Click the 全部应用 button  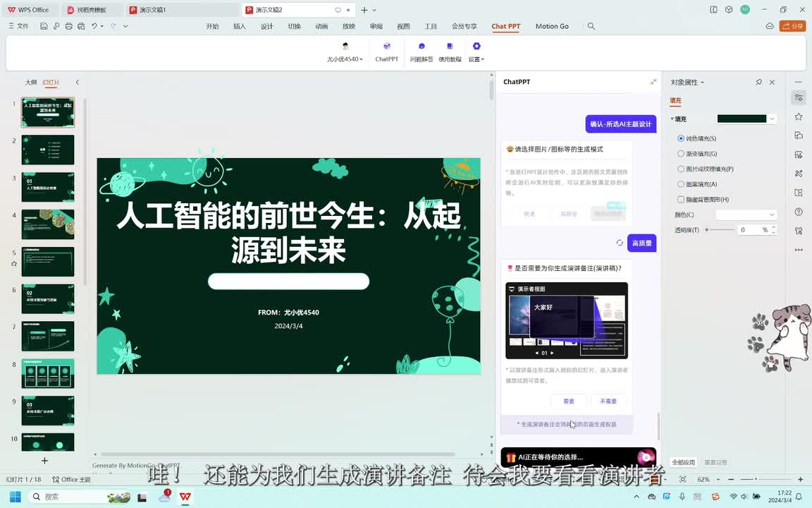683,463
